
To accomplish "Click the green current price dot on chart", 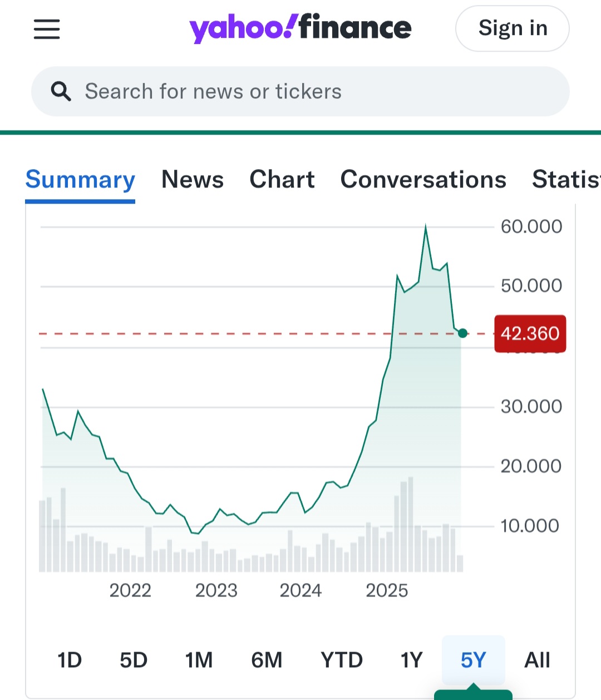I will coord(462,333).
